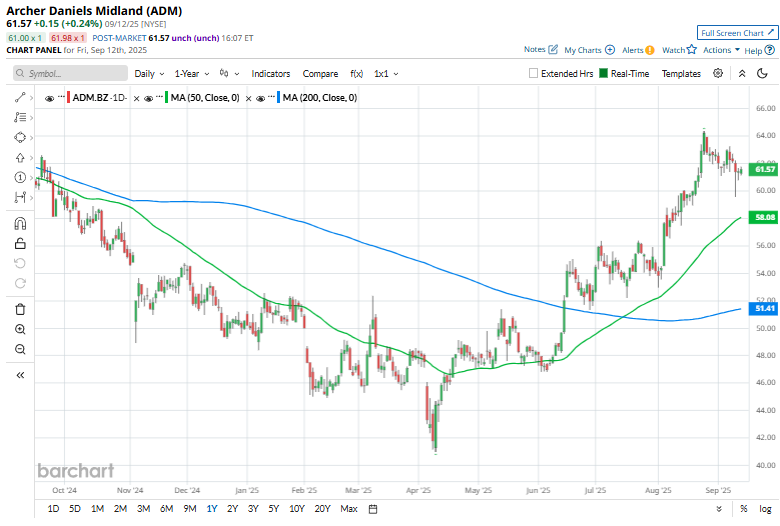Open the 1-Year period dropdown
Screen dimensions: 780x526
[x=192, y=74]
